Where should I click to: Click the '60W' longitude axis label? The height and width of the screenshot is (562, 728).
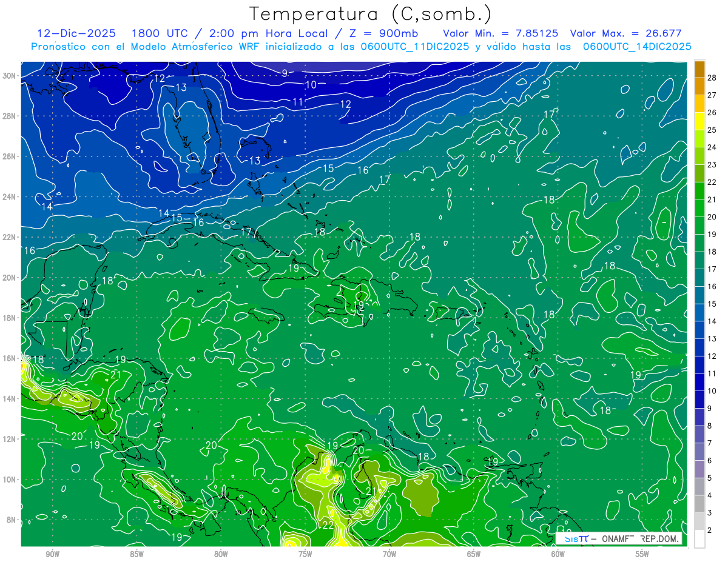[558, 555]
